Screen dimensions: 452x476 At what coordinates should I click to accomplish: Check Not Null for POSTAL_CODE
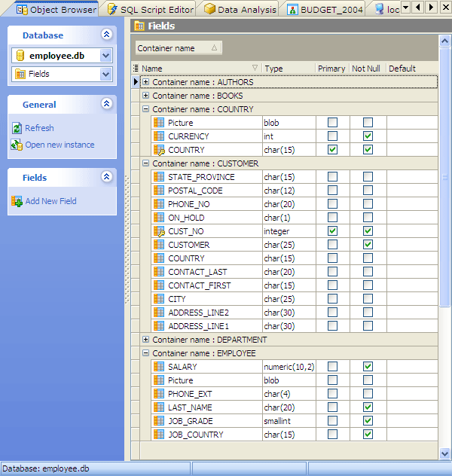[368, 191]
